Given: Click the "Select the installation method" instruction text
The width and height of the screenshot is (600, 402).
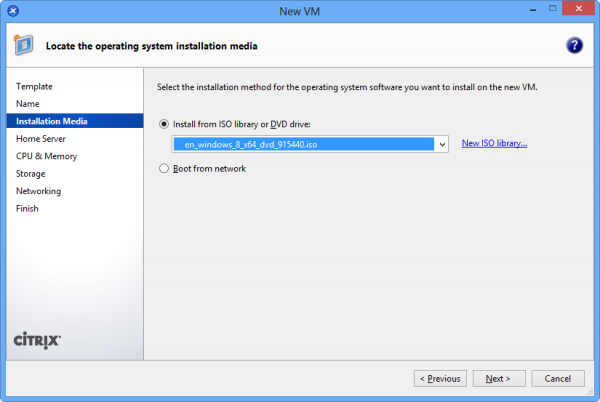Looking at the screenshot, I should point(347,87).
